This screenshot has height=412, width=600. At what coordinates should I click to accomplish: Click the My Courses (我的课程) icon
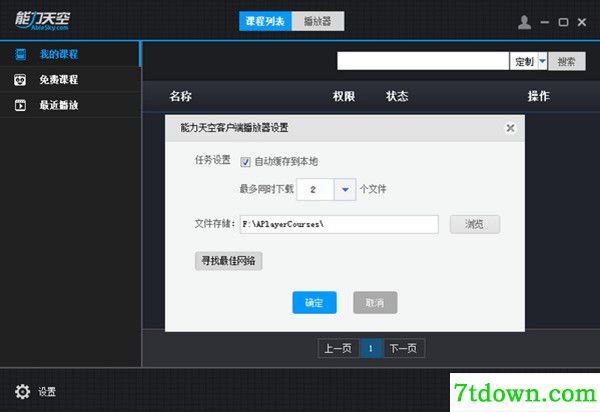point(20,54)
